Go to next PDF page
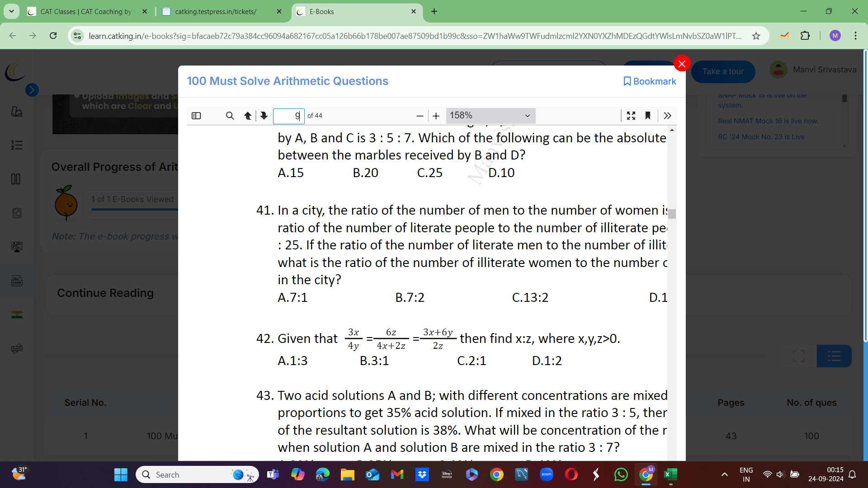This screenshot has height=488, width=868. pyautogui.click(x=264, y=116)
